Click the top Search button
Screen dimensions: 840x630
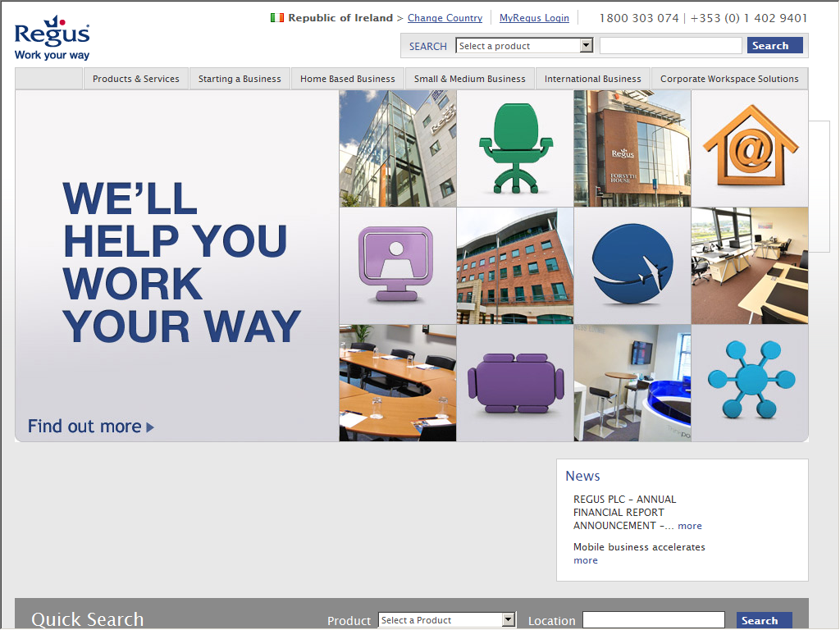[x=774, y=46]
